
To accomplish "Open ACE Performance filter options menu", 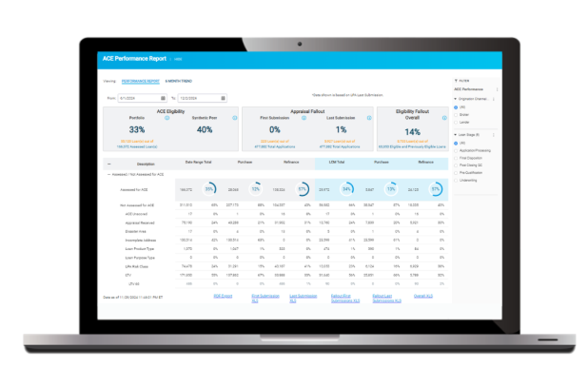I will tap(496, 89).
